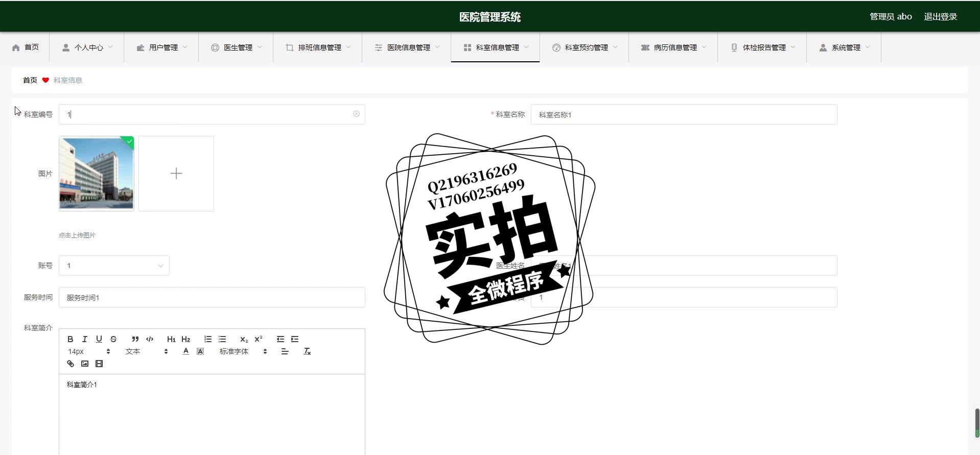The image size is (980, 455).
Task: Insert a video in the editor
Action: (x=99, y=364)
